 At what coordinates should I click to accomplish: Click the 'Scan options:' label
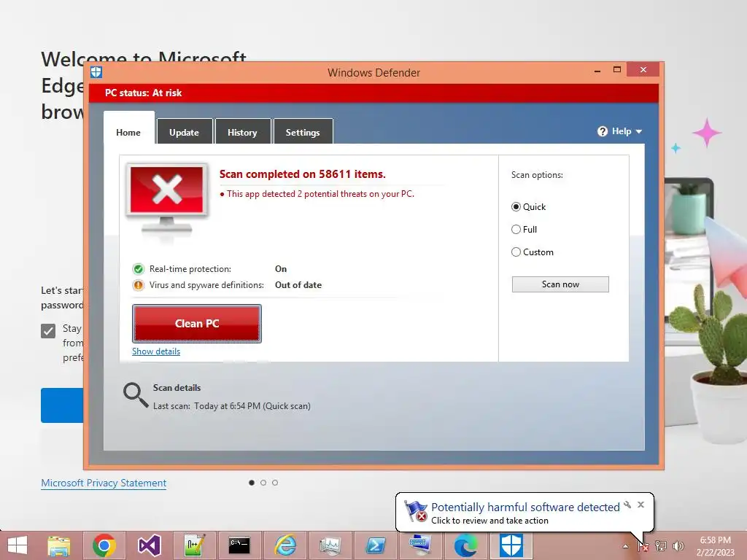[x=537, y=175]
